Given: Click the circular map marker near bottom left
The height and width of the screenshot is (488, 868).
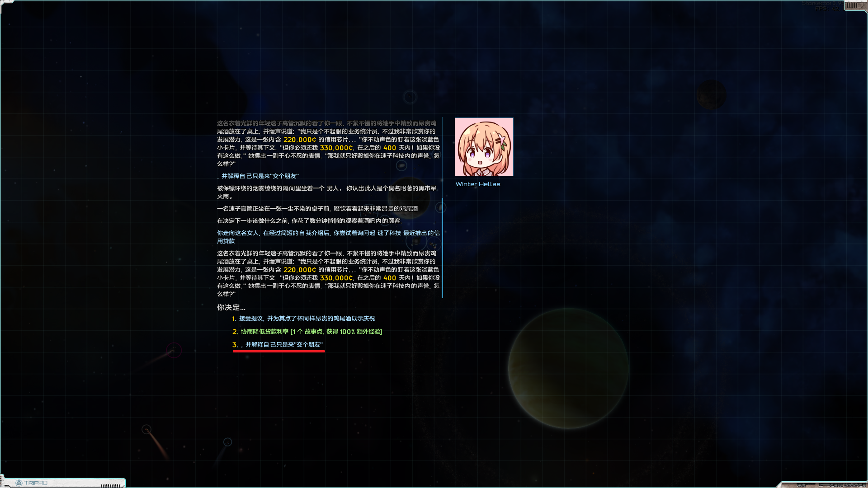Looking at the screenshot, I should [227, 442].
